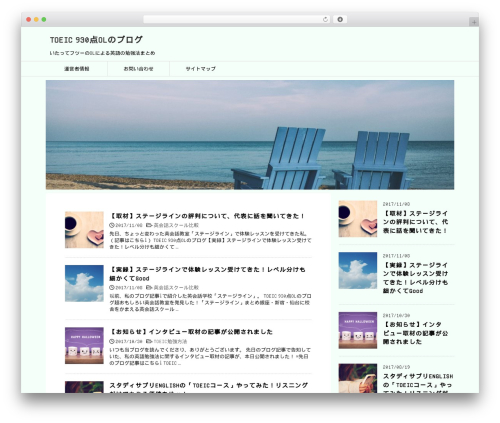The height and width of the screenshot is (423, 500).
Task: Click category tag of first main article
Action: [176, 225]
